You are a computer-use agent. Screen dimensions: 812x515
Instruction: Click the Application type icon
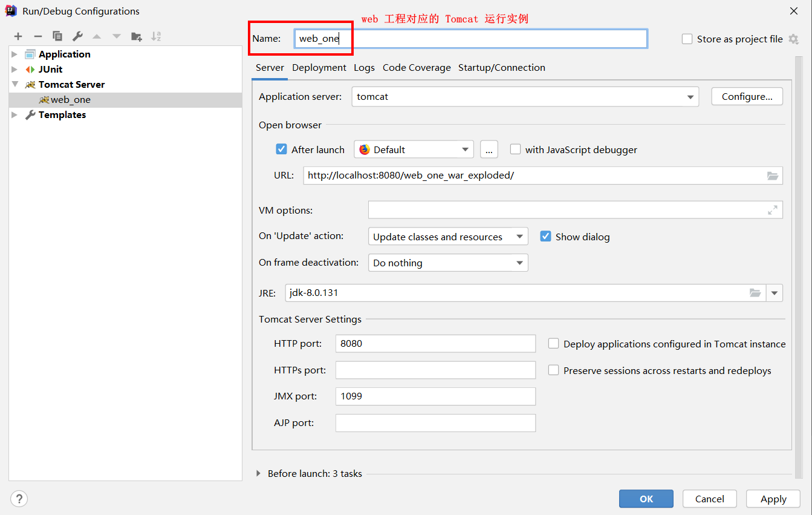[x=30, y=54]
